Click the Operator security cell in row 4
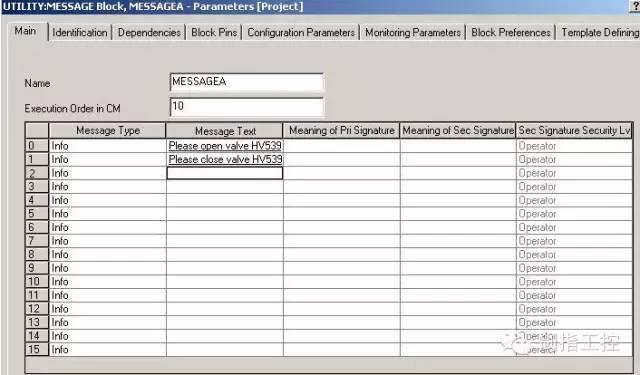The image size is (640, 375). (x=574, y=200)
